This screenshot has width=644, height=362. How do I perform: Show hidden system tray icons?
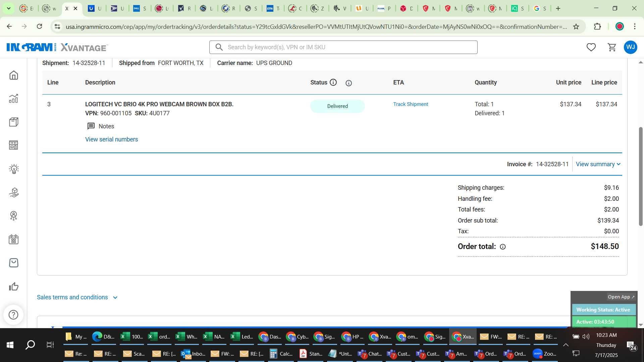(566, 345)
